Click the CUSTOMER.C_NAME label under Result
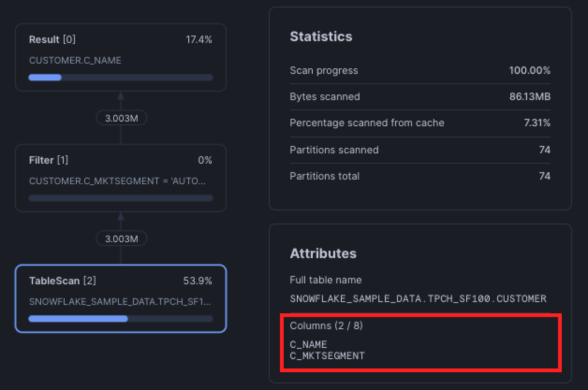This screenshot has height=390, width=588. pyautogui.click(x=75, y=60)
